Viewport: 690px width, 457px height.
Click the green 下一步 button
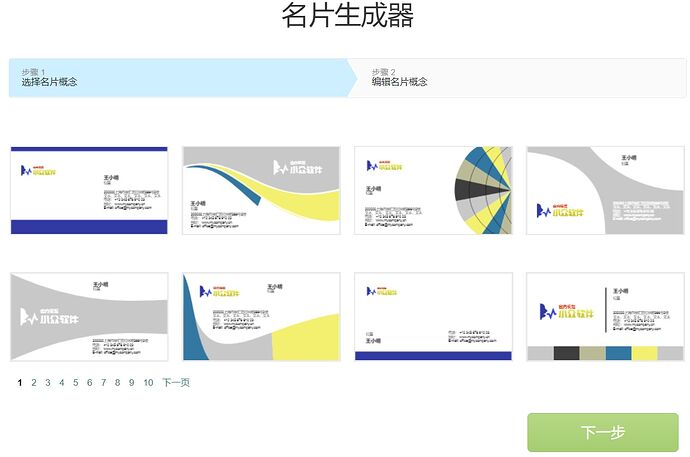(603, 432)
